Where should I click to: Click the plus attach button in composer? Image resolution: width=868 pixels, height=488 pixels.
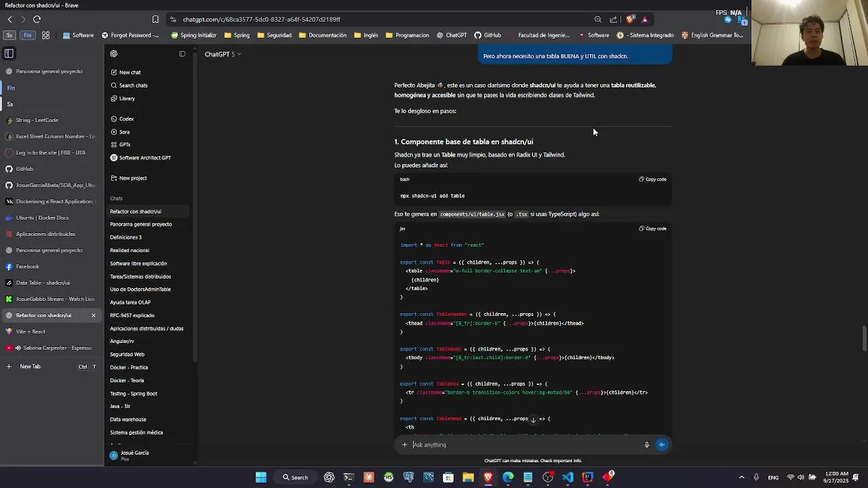pyautogui.click(x=404, y=445)
